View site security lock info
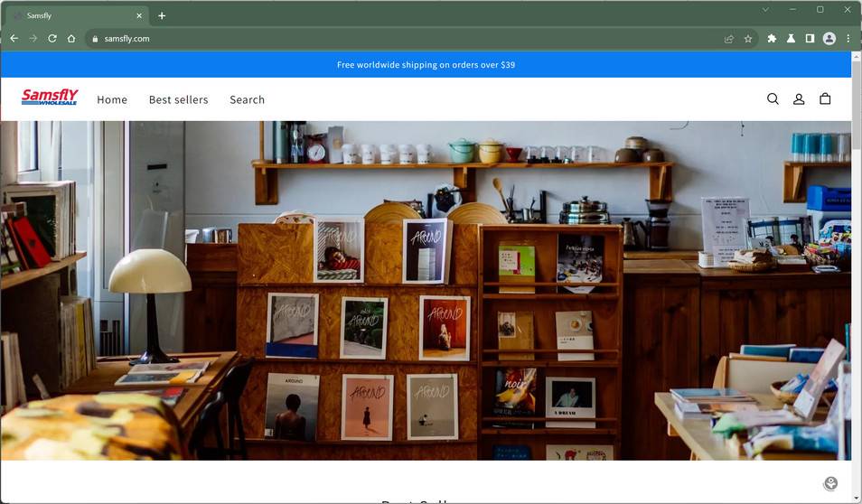Image resolution: width=862 pixels, height=504 pixels. tap(95, 39)
